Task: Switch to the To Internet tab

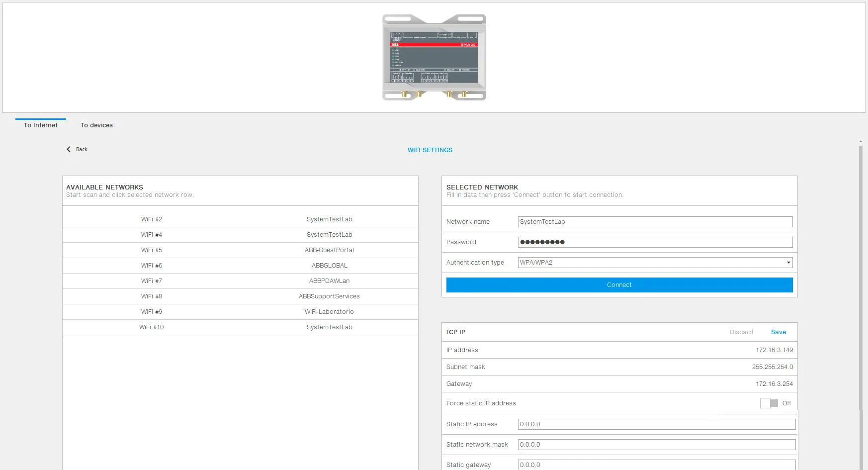Action: (41, 125)
